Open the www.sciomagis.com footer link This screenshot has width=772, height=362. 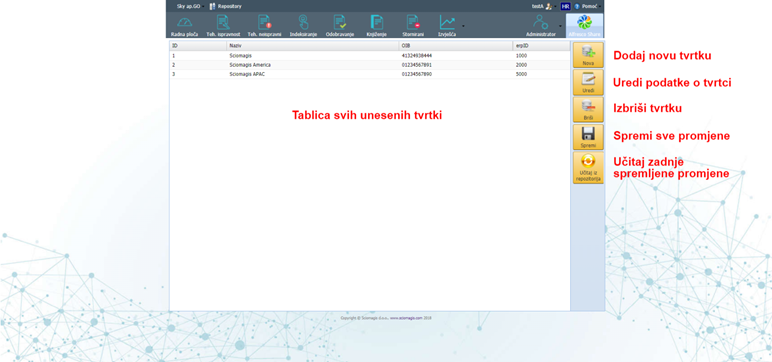point(406,318)
